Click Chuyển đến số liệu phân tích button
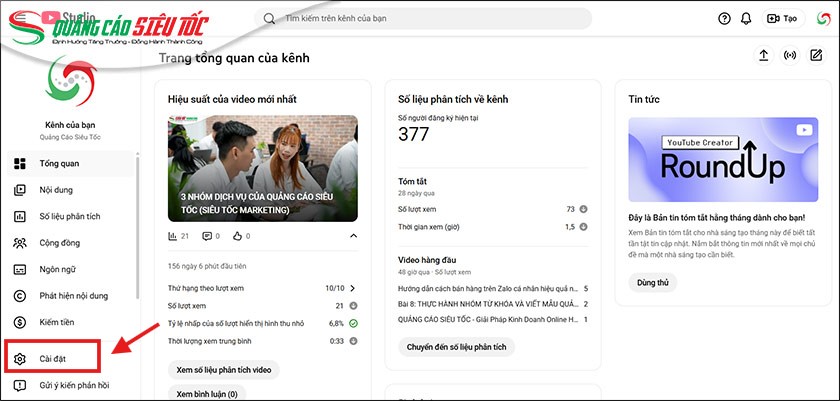840x401 pixels. (x=457, y=347)
